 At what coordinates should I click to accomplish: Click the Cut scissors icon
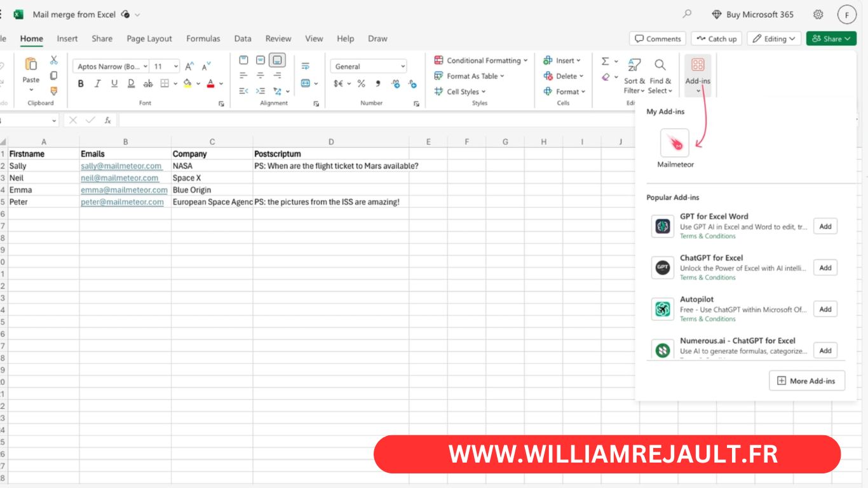54,60
